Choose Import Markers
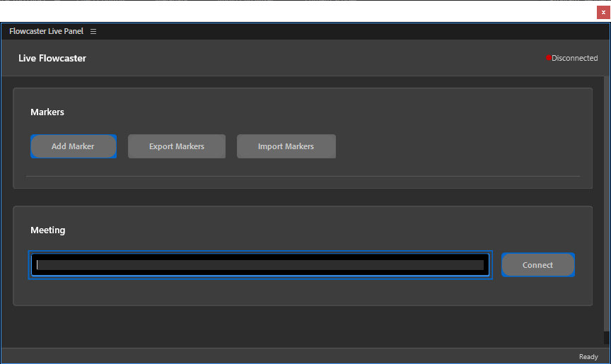Screen dimensions: 611x364 coord(286,146)
